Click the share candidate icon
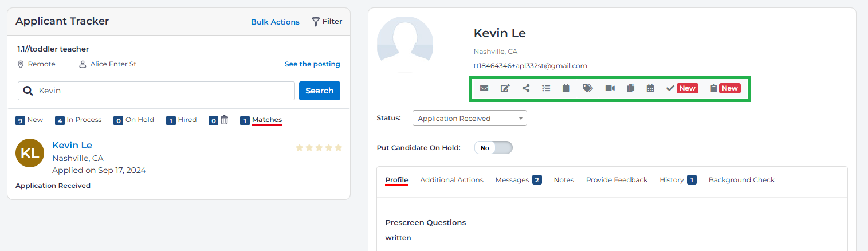868x251 pixels. pyautogui.click(x=526, y=88)
